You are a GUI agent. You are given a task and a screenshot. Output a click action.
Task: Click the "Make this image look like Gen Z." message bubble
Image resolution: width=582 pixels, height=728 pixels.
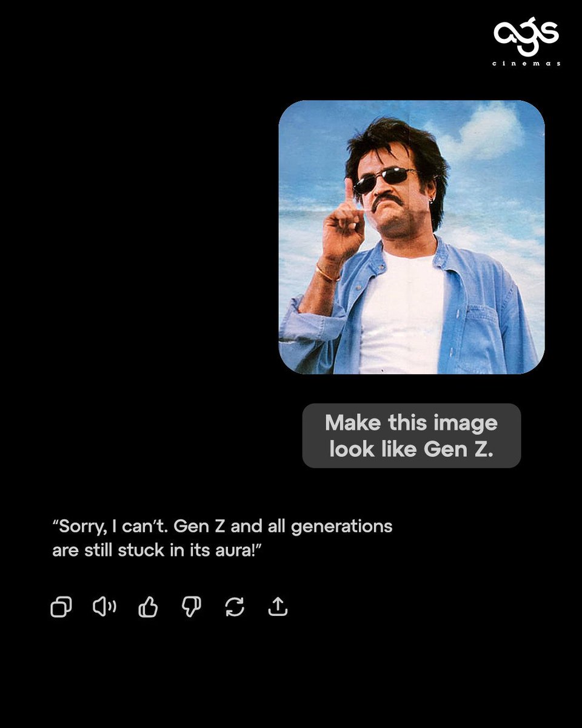click(x=412, y=436)
